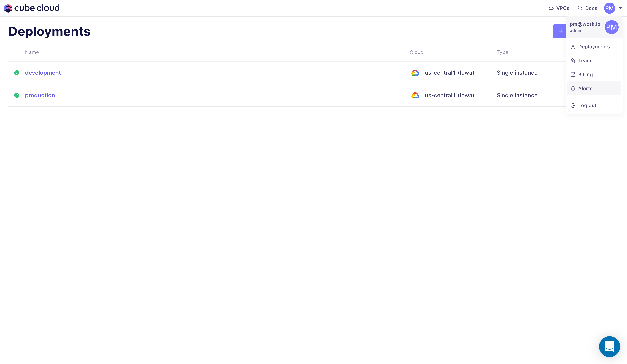Click Single instance in production row
Image resolution: width=627 pixels, height=364 pixels.
click(x=517, y=96)
